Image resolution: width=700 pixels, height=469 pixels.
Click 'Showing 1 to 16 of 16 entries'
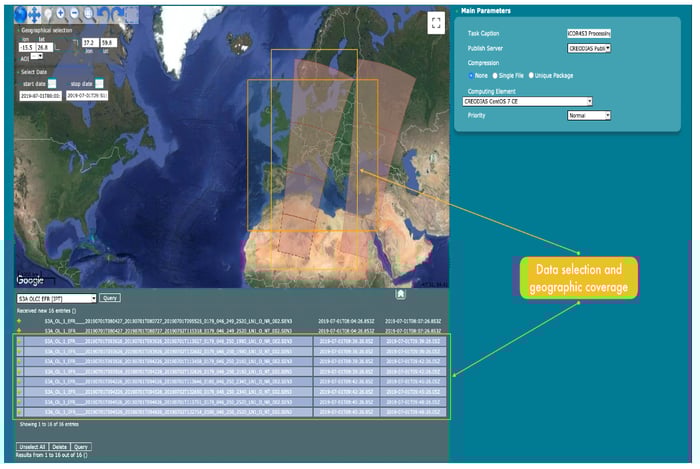(49, 424)
